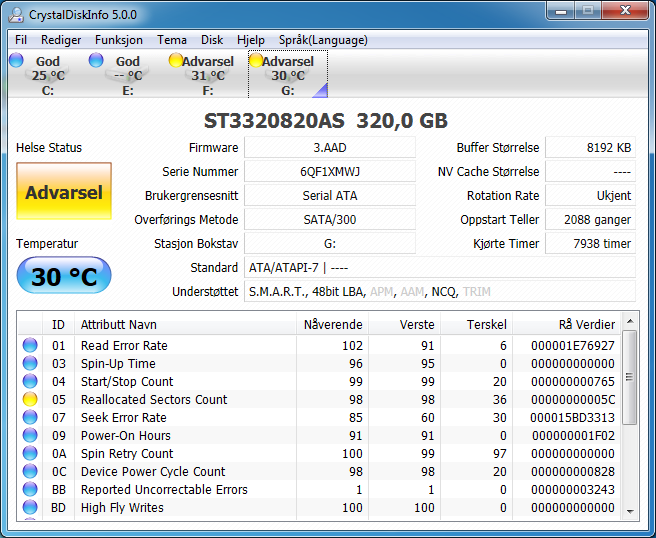Click the ST3320820AS 320,0 GB model heading
The image size is (656, 538).
325,120
